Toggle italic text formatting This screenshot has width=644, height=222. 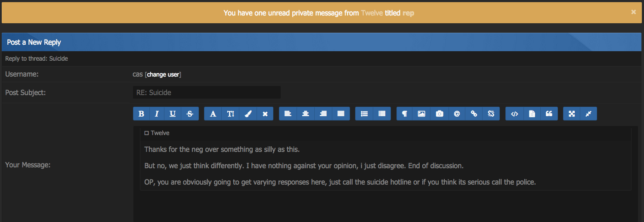(x=157, y=114)
